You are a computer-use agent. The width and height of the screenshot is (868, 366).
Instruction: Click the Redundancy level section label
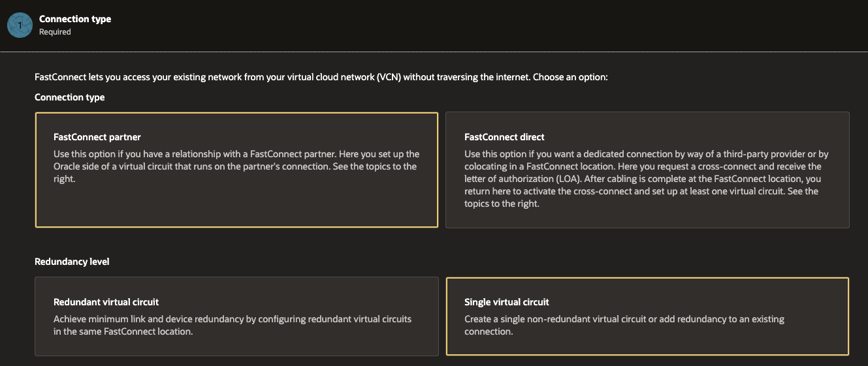[x=72, y=262]
